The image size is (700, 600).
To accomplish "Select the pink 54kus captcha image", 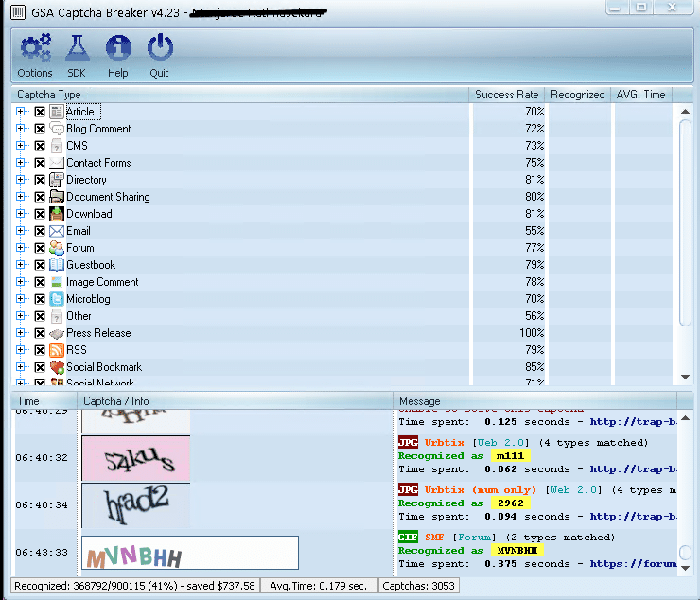I will (136, 458).
